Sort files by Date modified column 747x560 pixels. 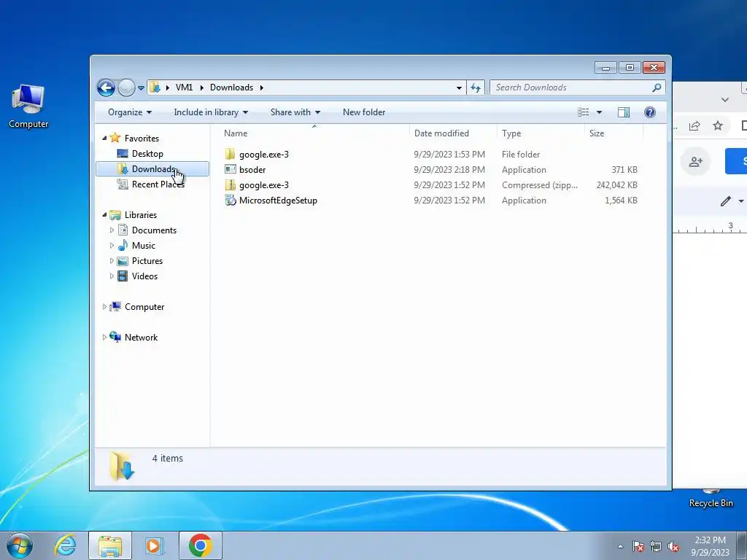[x=453, y=133]
